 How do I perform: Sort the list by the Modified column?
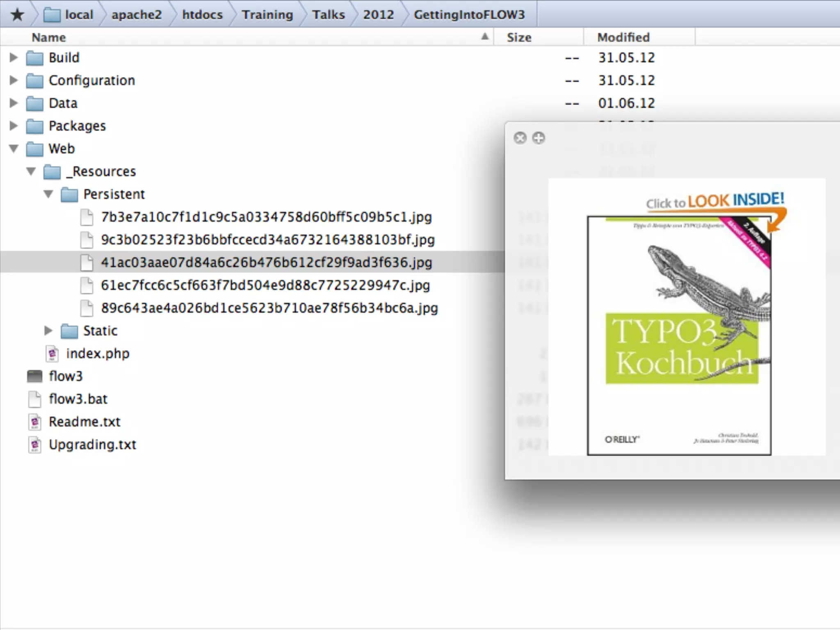pyautogui.click(x=623, y=37)
